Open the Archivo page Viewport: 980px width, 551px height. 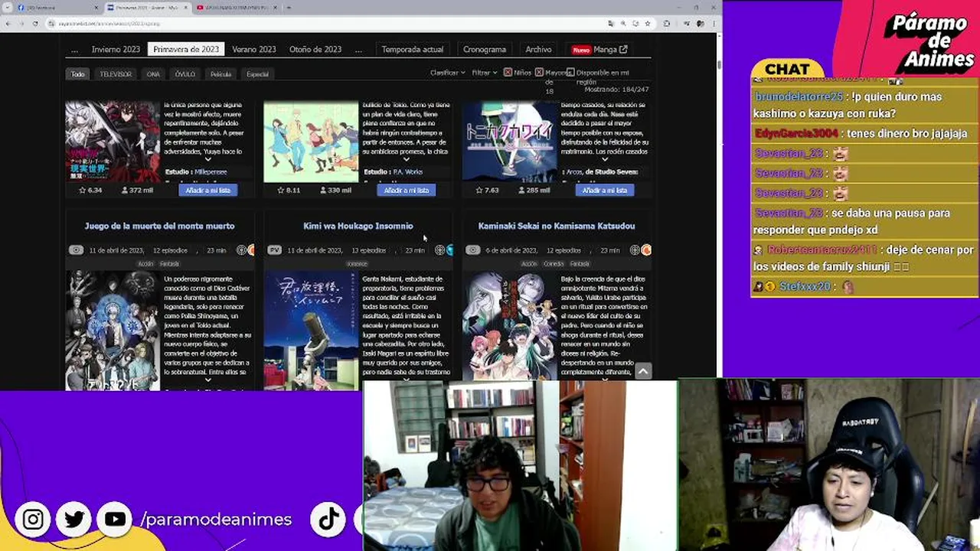pos(538,49)
